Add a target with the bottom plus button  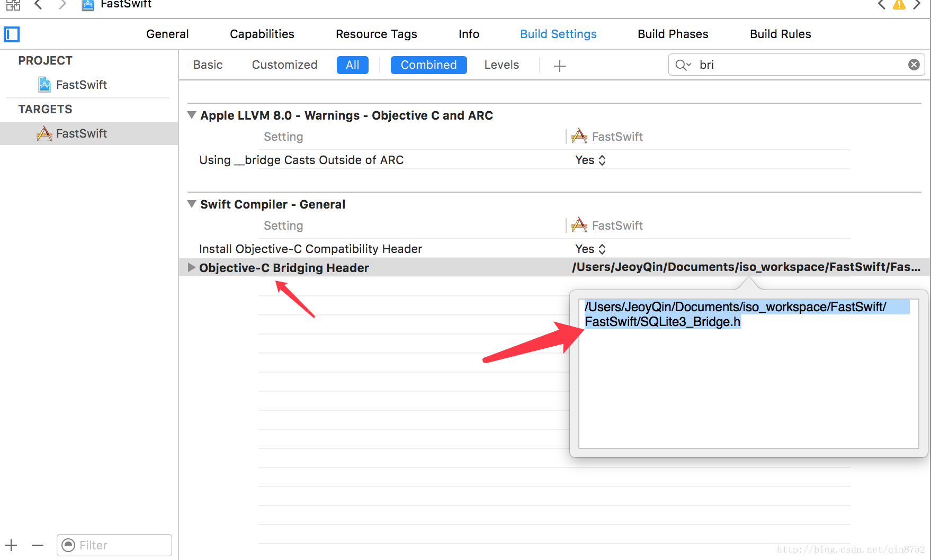coord(11,545)
